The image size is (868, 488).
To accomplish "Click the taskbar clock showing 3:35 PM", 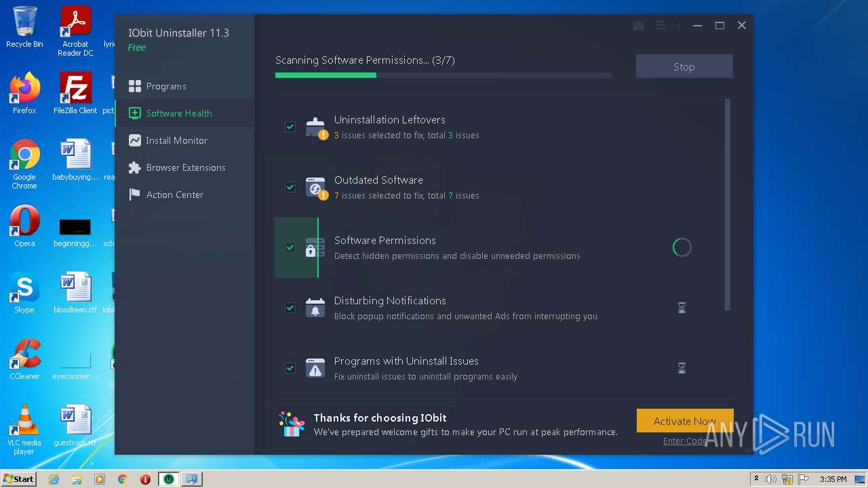I will 833,479.
